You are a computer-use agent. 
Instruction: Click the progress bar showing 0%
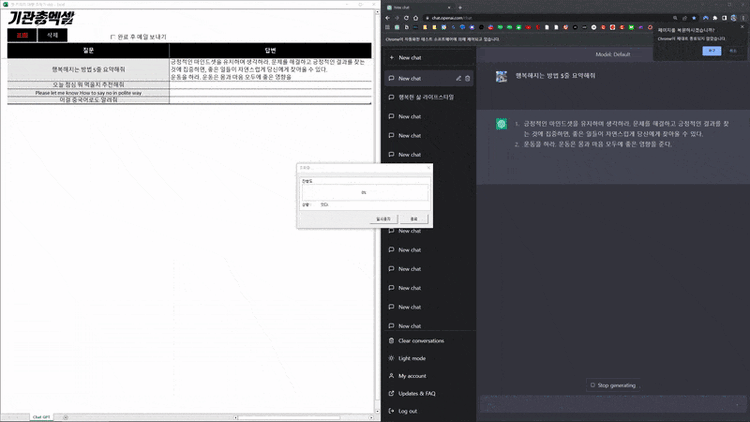click(x=364, y=192)
